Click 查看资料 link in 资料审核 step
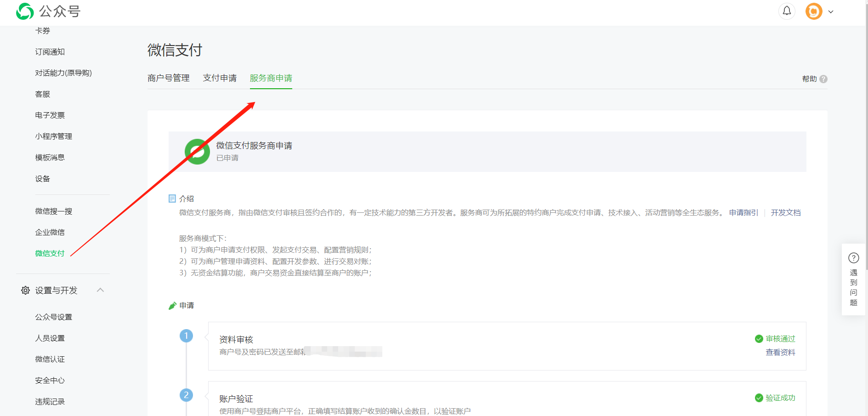The image size is (868, 416). [780, 353]
